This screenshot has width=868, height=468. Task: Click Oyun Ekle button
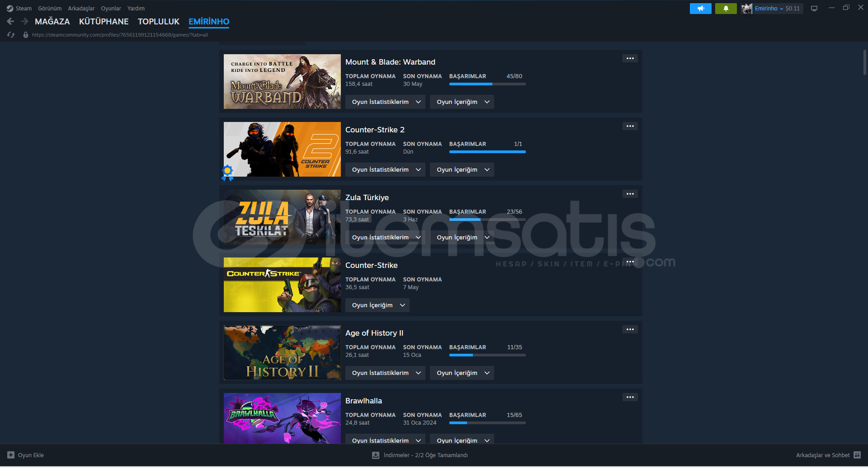point(26,455)
